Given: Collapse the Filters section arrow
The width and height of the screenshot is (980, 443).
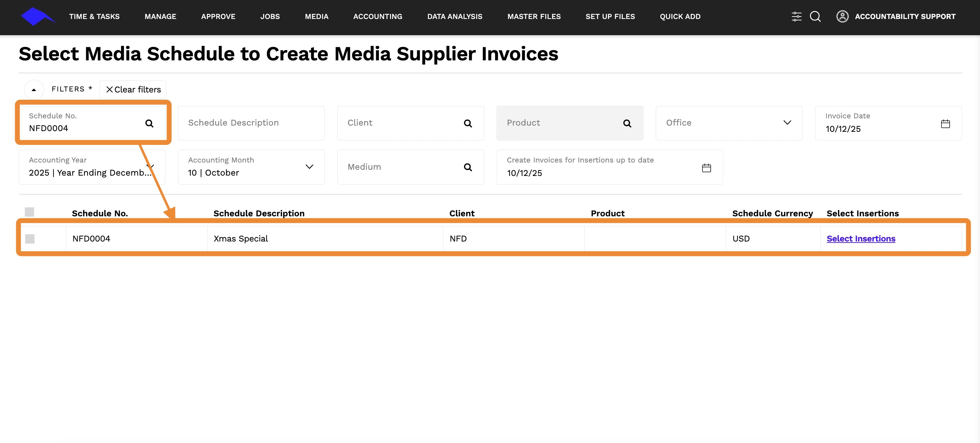Looking at the screenshot, I should pos(34,90).
